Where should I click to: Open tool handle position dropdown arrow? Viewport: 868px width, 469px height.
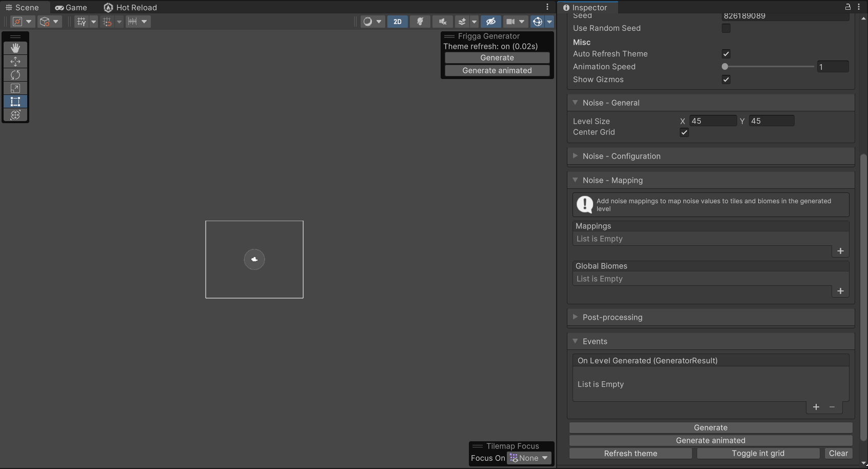tap(29, 22)
